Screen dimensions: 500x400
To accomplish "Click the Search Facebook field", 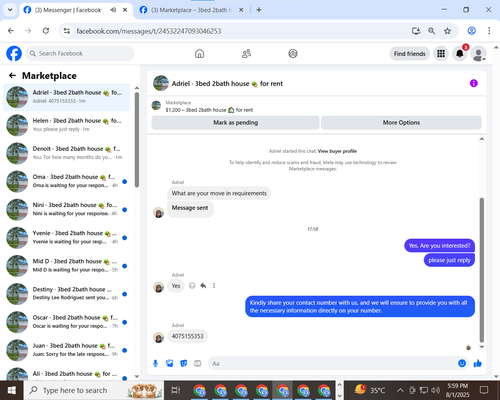I will point(80,53).
